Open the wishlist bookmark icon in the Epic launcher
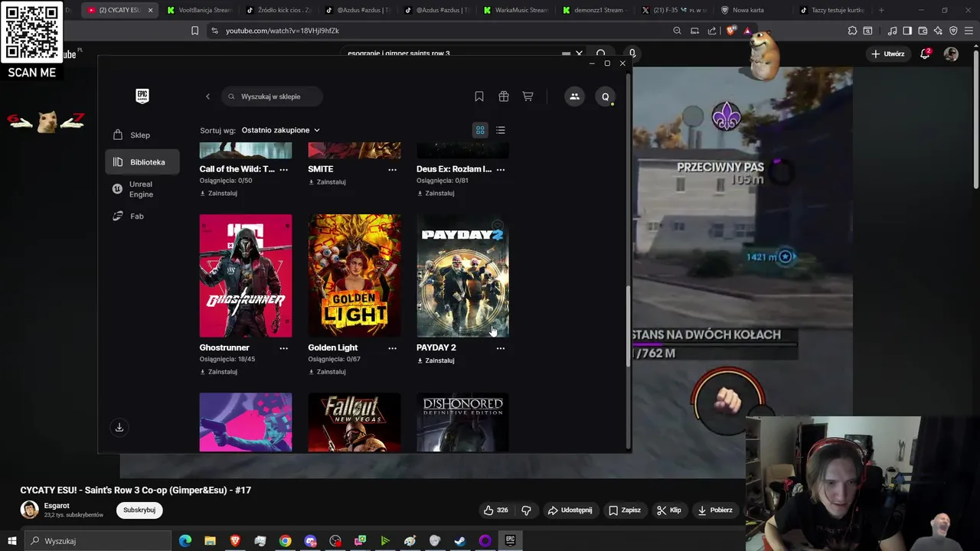This screenshot has width=980, height=551. 479,96
